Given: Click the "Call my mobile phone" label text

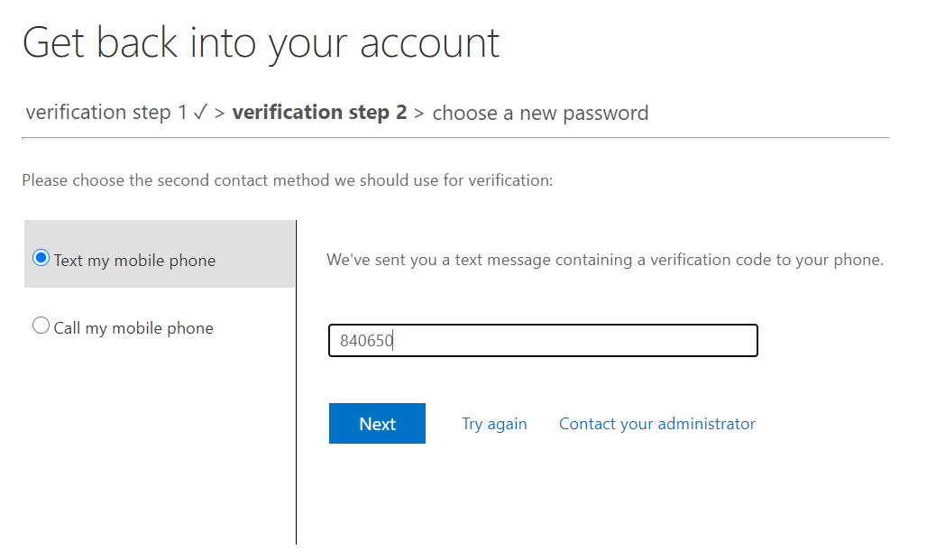Looking at the screenshot, I should (x=133, y=327).
